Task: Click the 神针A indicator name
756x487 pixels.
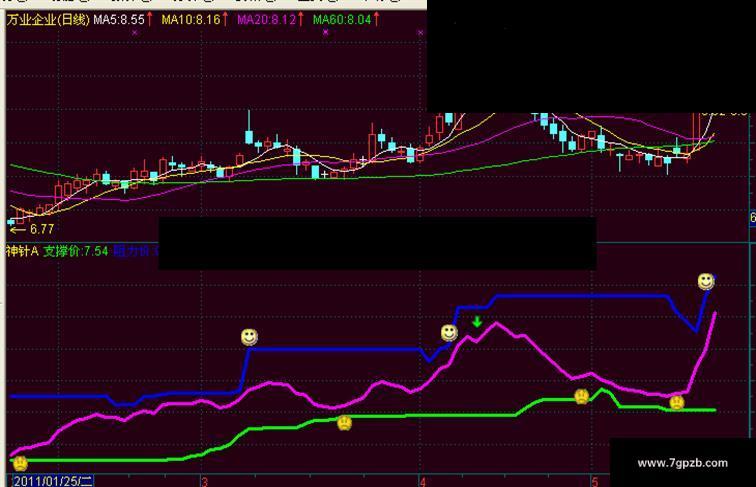Action: [22, 251]
